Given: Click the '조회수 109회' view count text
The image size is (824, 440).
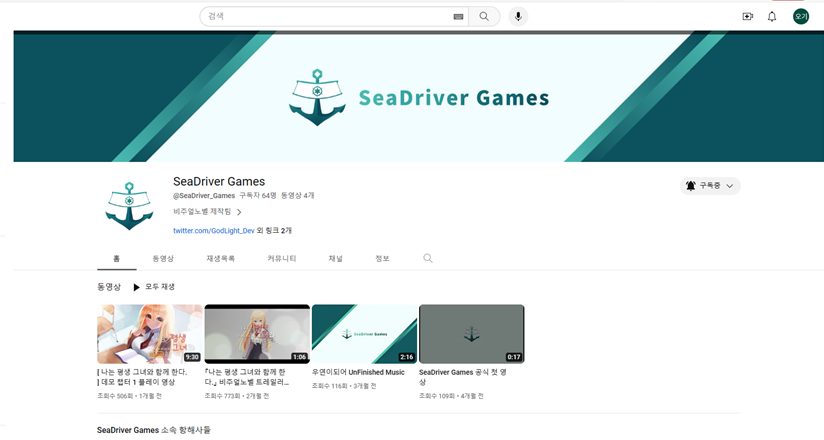Looking at the screenshot, I should (x=436, y=396).
